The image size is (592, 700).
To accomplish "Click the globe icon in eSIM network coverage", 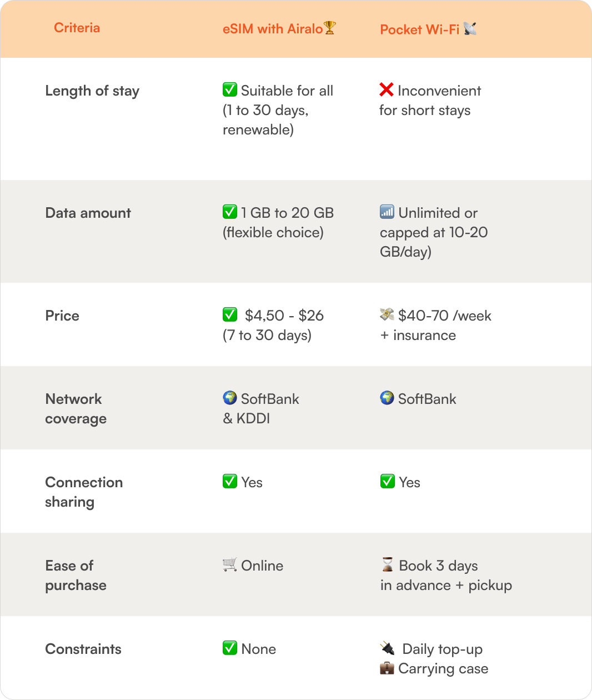I will click(x=230, y=398).
